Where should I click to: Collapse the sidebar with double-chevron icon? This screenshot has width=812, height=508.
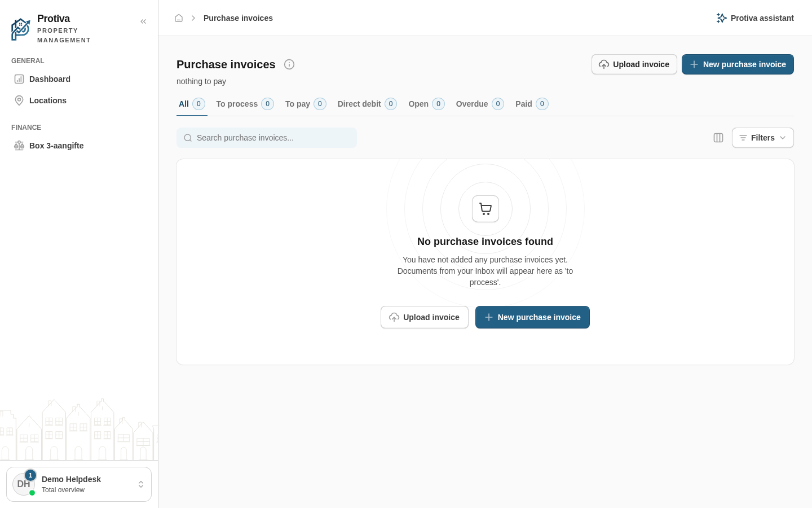point(143,21)
